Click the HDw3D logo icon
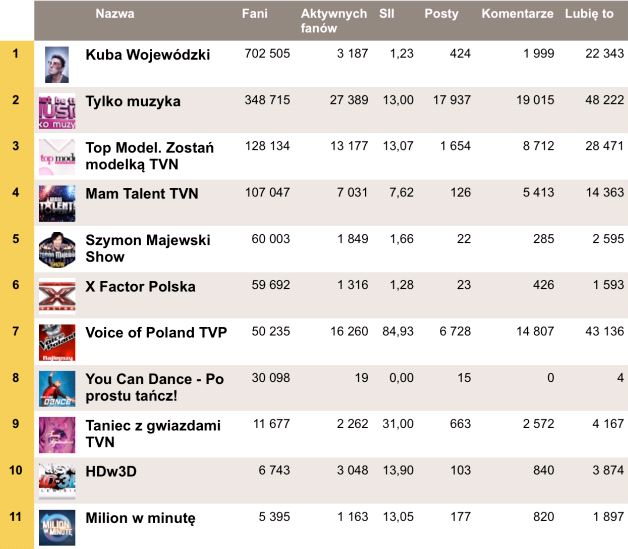The height and width of the screenshot is (549, 628). 56,480
